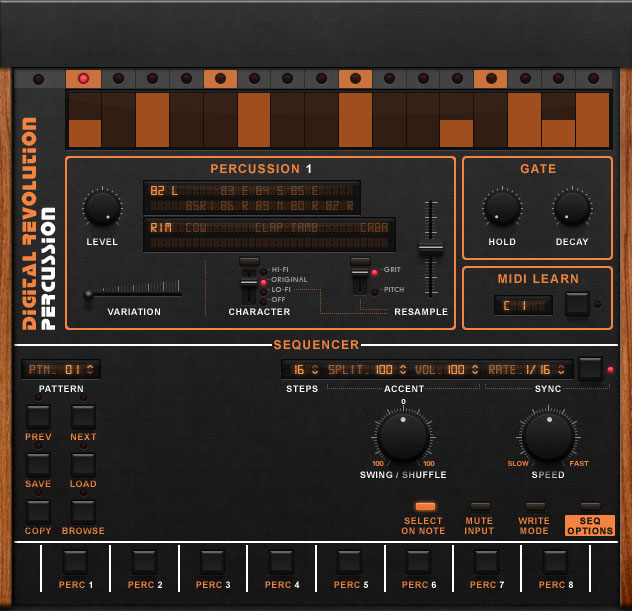Image resolution: width=632 pixels, height=611 pixels.
Task: Select the PERC 3 pad
Action: (x=212, y=562)
